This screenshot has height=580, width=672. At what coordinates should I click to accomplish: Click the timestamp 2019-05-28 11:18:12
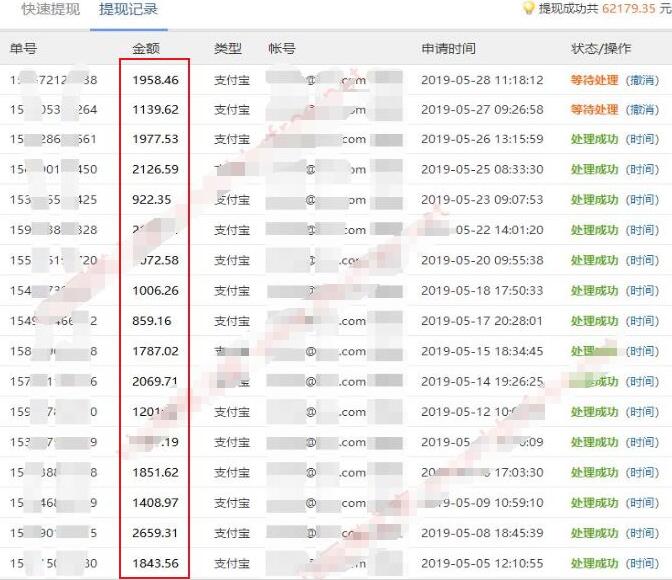click(x=482, y=80)
